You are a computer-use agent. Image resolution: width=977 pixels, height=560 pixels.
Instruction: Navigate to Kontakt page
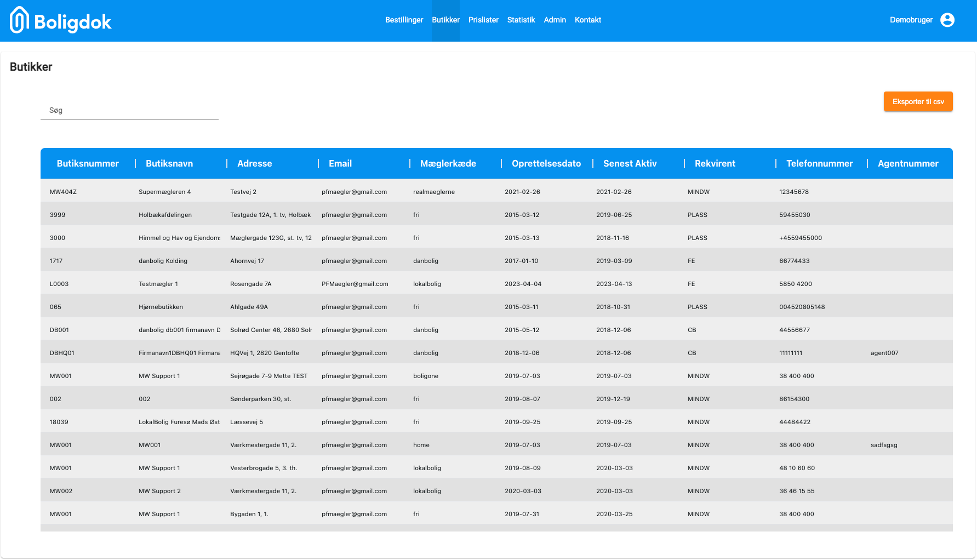(x=588, y=20)
